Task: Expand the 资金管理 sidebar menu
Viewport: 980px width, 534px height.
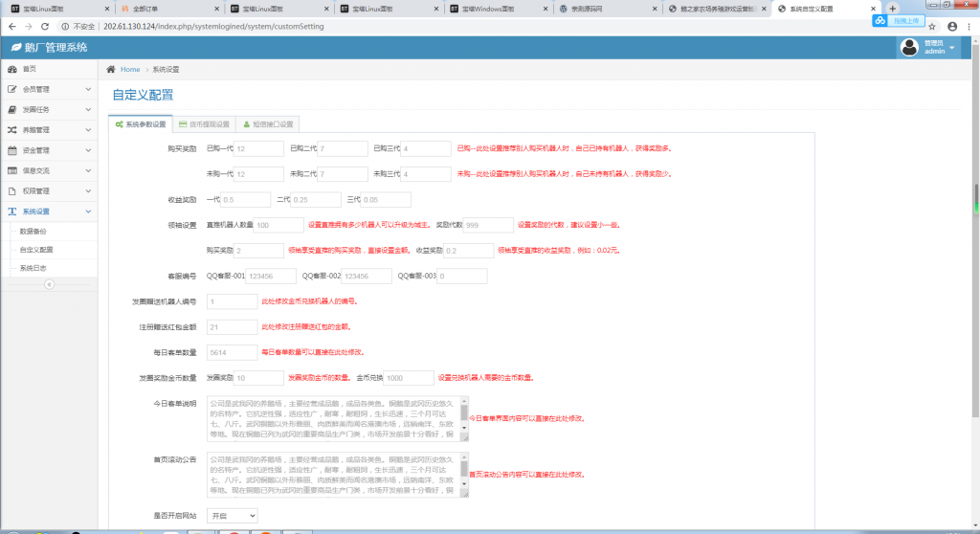Action: 48,150
